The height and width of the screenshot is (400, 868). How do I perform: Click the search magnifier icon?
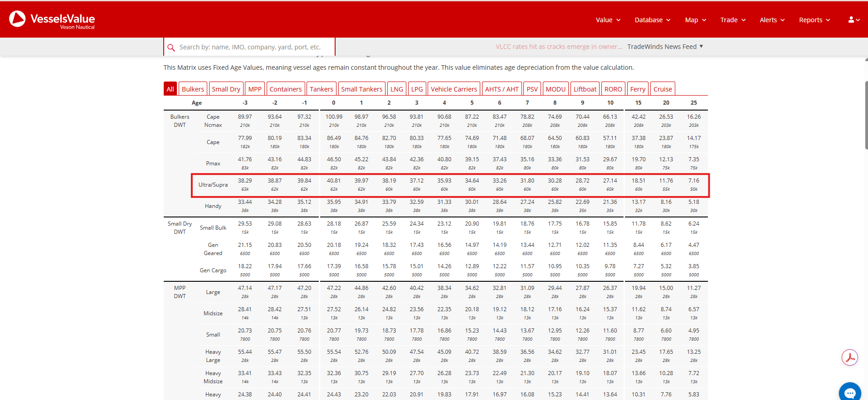tap(171, 47)
